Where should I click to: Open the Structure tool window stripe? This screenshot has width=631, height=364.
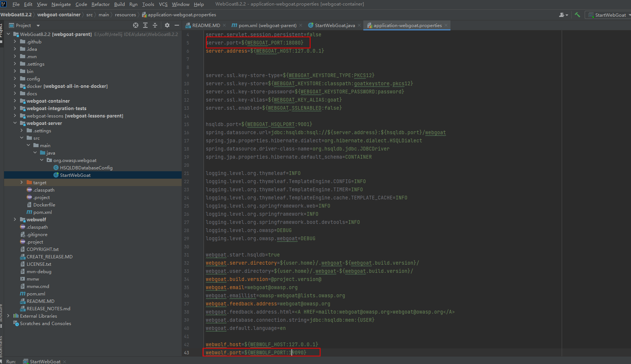[1, 315]
